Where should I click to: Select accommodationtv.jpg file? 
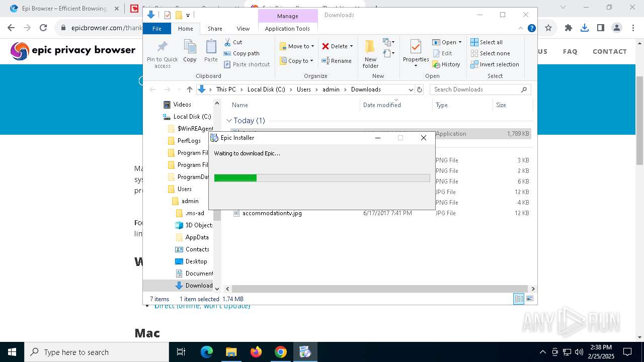pos(272,213)
